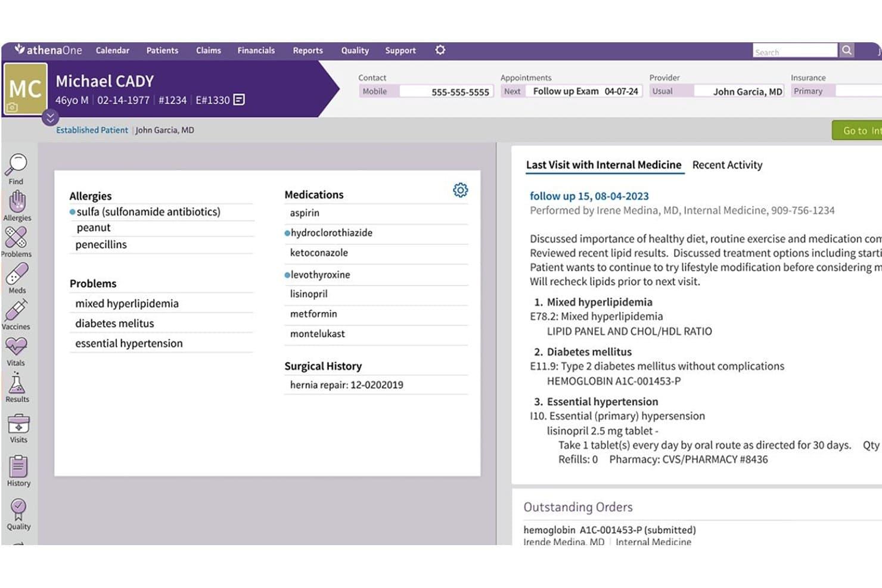Image resolution: width=882 pixels, height=588 pixels.
Task: Open Quality ribbon icon in sidebar
Action: (18, 509)
